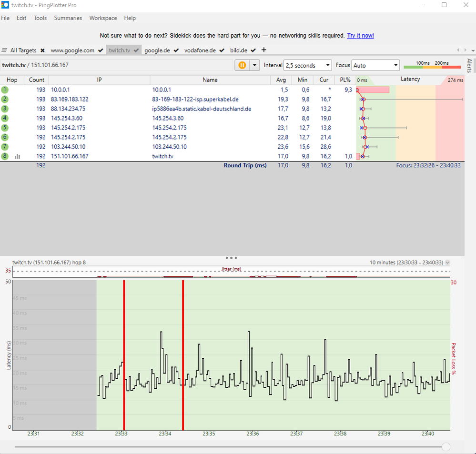Screen dimensions: 476x454
Task: Click hop 1 green circle icon
Action: pos(5,90)
